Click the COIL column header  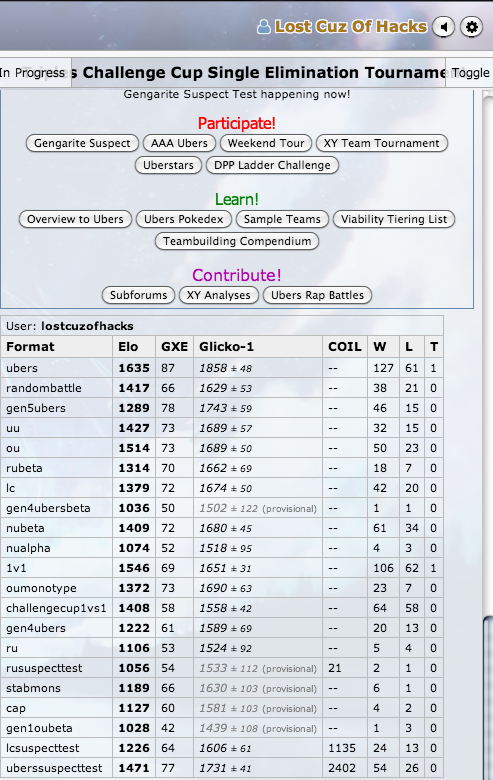[x=345, y=347]
